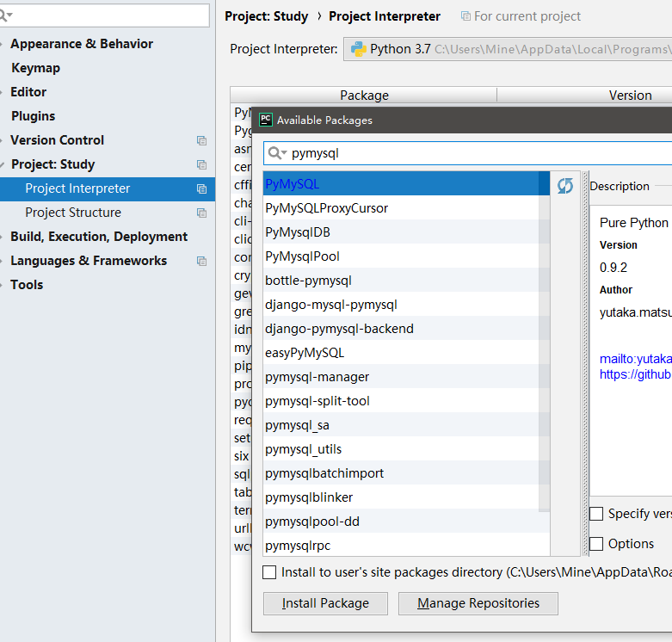Screen dimensions: 672x642
Task: Click the per-project icon beside Languages & Frameworks
Action: (201, 261)
